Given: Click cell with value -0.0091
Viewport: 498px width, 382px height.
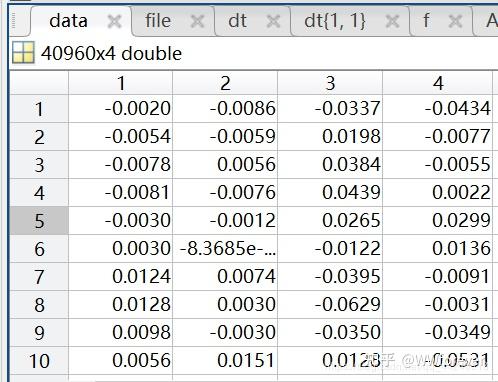Looking at the screenshot, I should point(438,277).
